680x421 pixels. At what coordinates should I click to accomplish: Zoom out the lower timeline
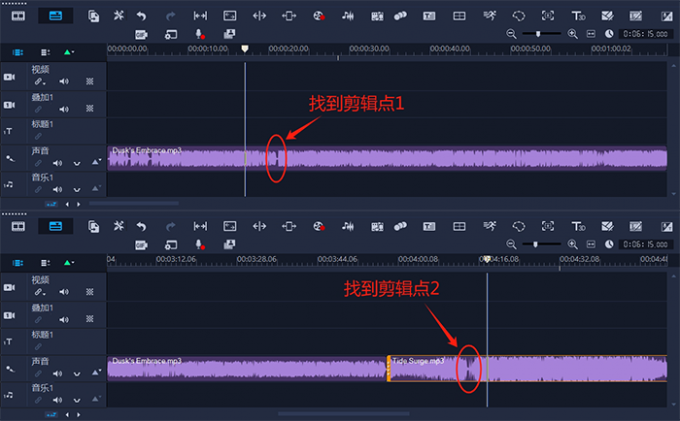point(511,244)
